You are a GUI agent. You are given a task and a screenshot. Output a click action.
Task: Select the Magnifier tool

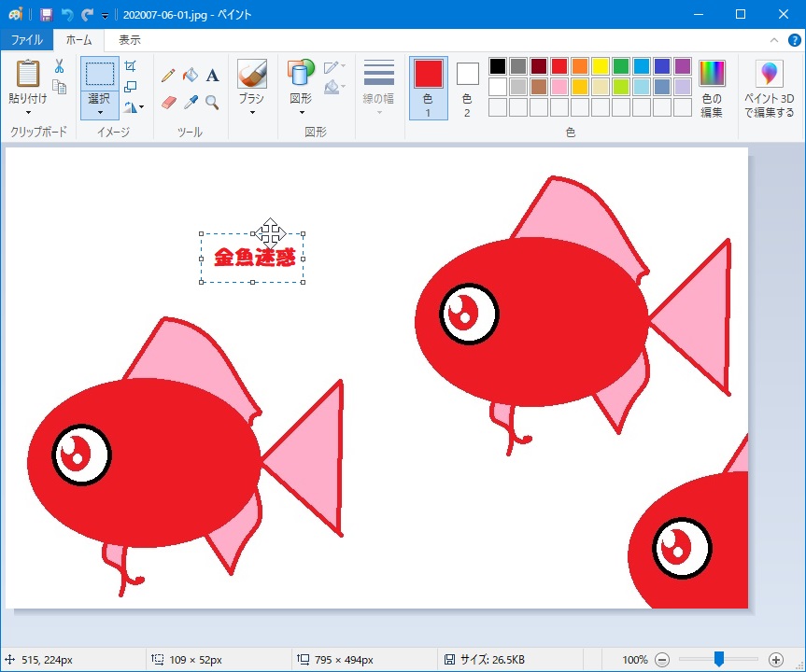point(211,103)
